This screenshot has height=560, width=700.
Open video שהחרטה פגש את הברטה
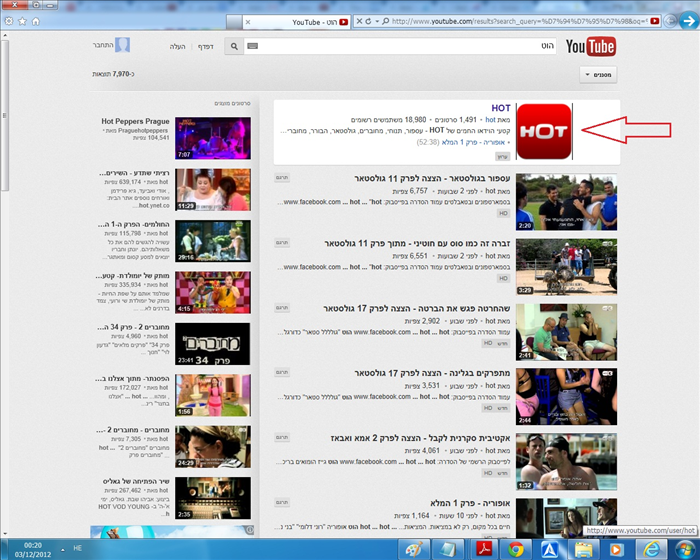tap(416, 309)
